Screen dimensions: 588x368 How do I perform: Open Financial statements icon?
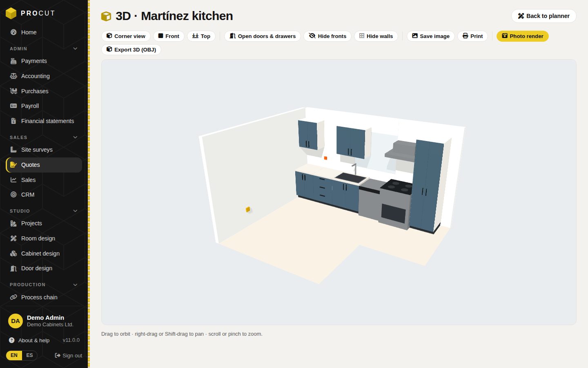click(13, 121)
